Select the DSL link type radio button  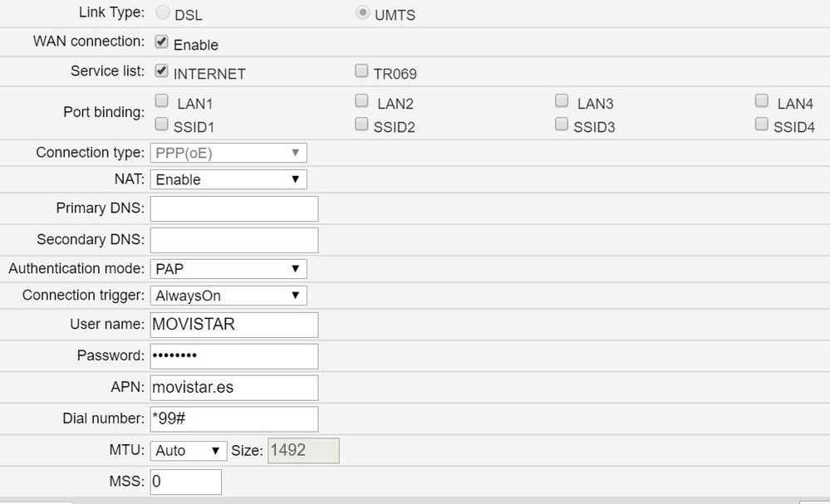163,12
